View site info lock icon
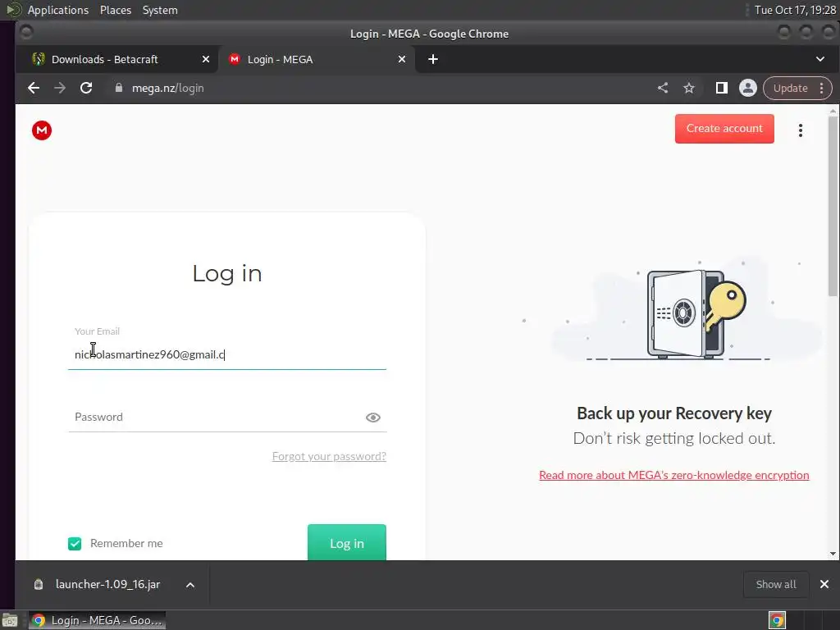 click(x=119, y=88)
